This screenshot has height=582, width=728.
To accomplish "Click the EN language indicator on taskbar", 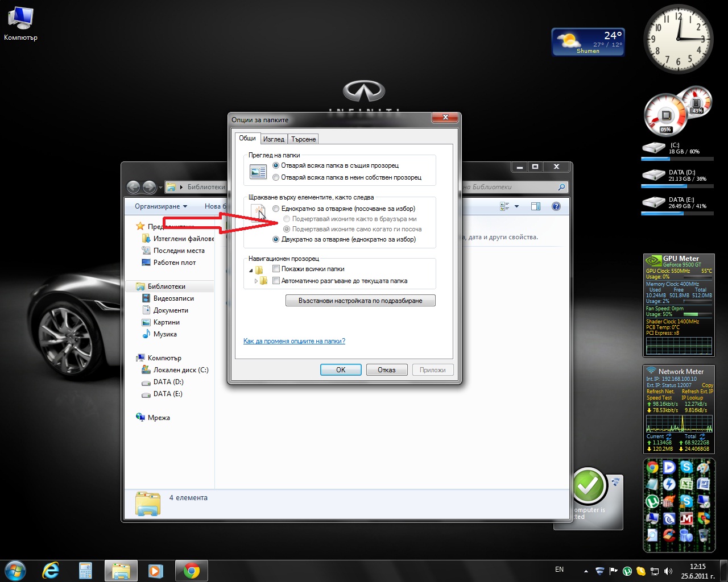I will tap(559, 569).
